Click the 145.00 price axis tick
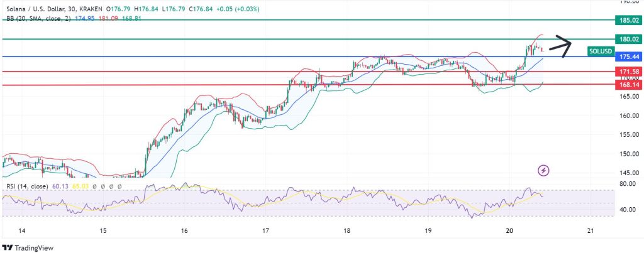This screenshot has width=644, height=253. coord(630,173)
